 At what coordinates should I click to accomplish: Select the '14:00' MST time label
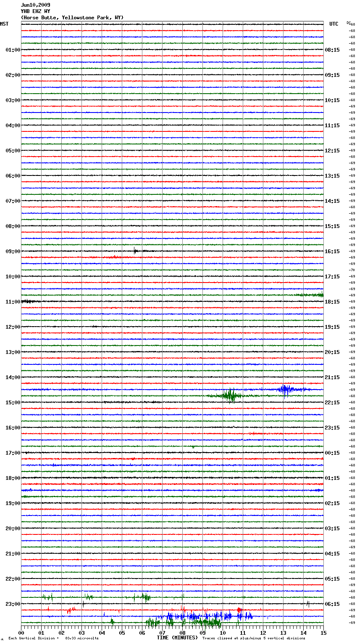pos(13,377)
